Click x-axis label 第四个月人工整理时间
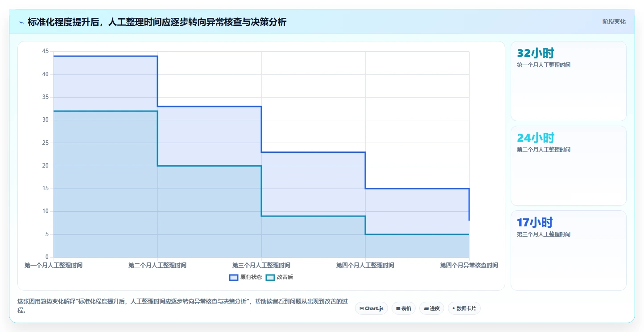 point(365,265)
